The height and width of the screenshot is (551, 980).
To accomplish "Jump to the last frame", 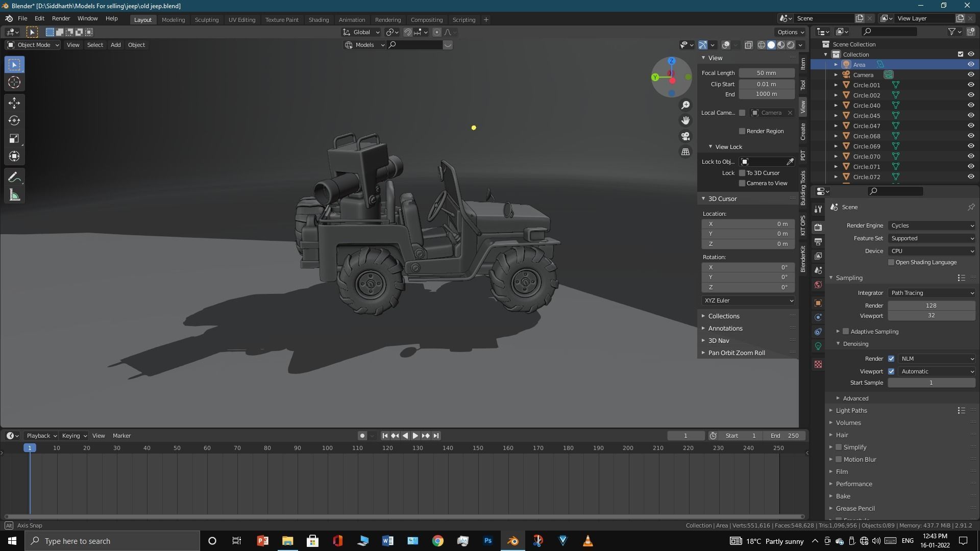I will [x=436, y=436].
